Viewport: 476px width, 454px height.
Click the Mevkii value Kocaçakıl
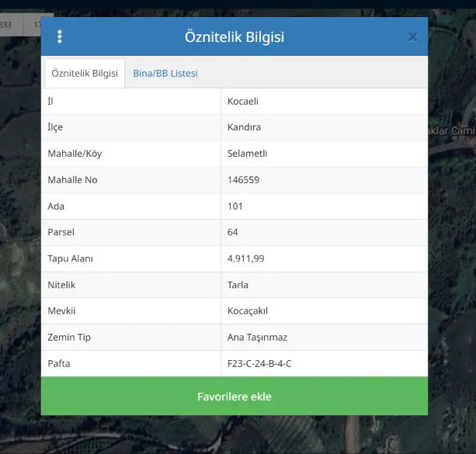(248, 311)
